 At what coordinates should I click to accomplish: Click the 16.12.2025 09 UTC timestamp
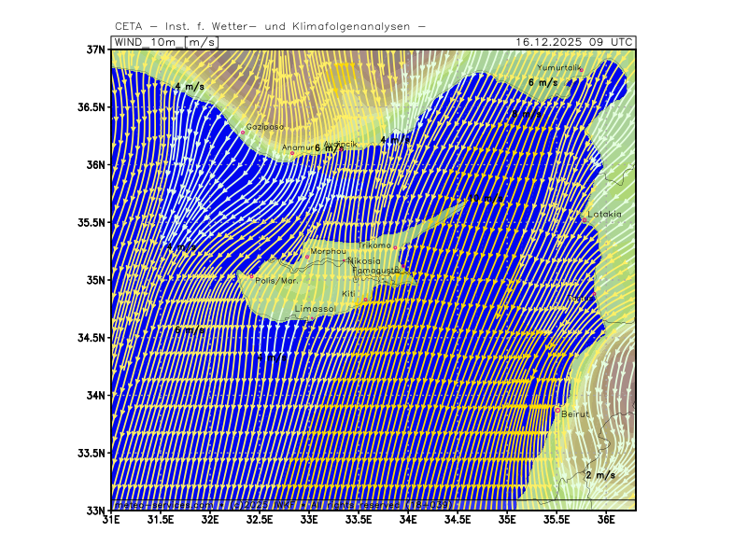coord(574,42)
